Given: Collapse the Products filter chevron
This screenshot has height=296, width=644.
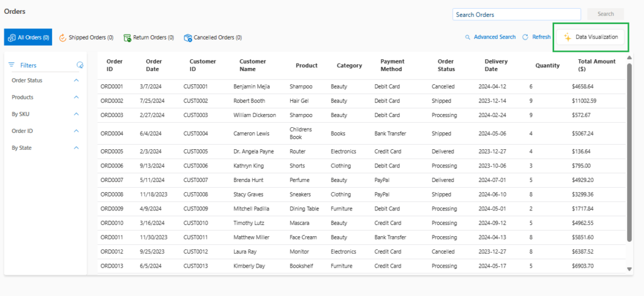Looking at the screenshot, I should [76, 98].
